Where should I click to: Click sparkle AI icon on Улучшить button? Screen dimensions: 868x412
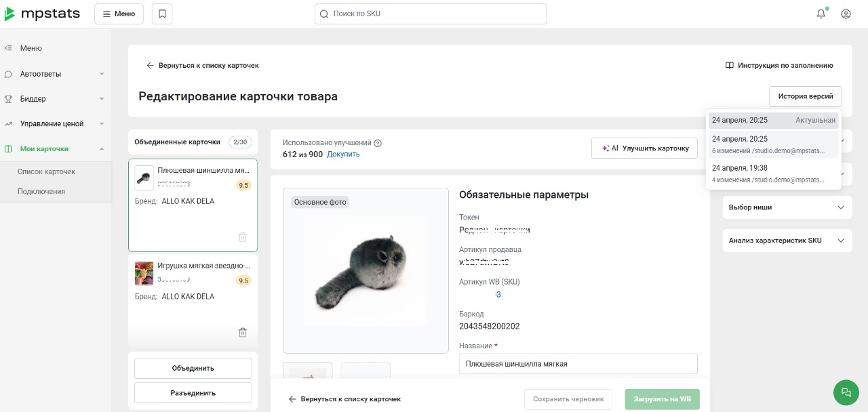(606, 148)
